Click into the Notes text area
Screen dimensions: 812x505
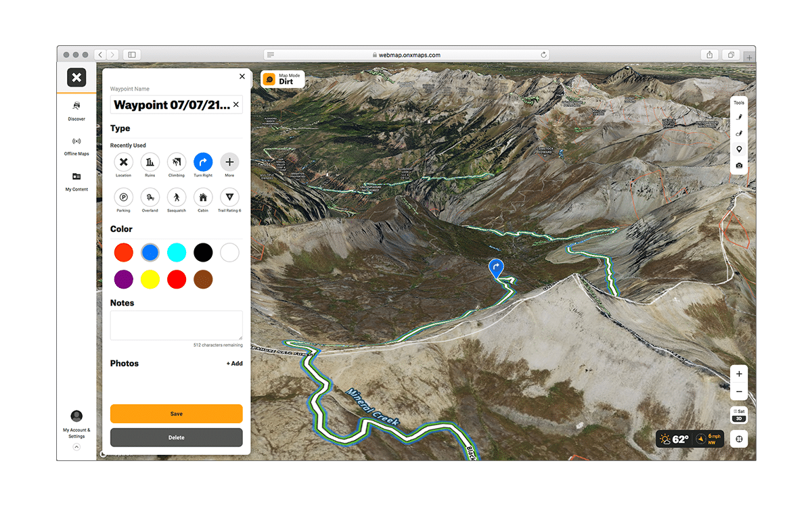[x=176, y=325]
